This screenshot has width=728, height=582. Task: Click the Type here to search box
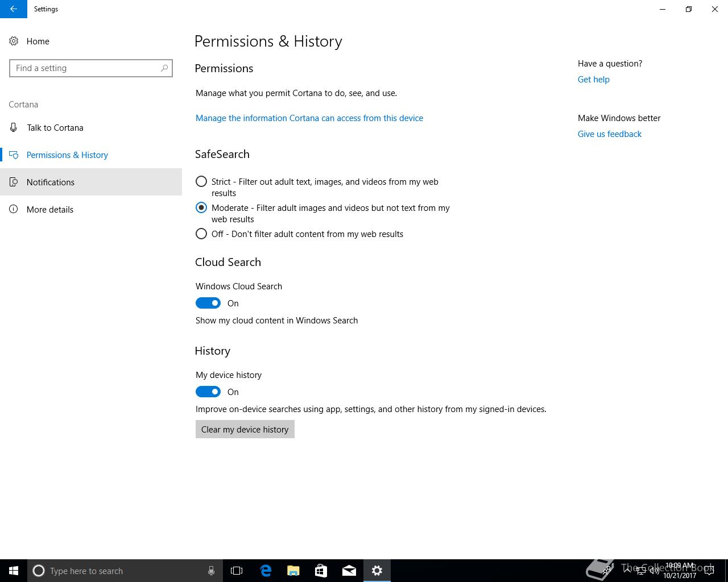coord(125,571)
